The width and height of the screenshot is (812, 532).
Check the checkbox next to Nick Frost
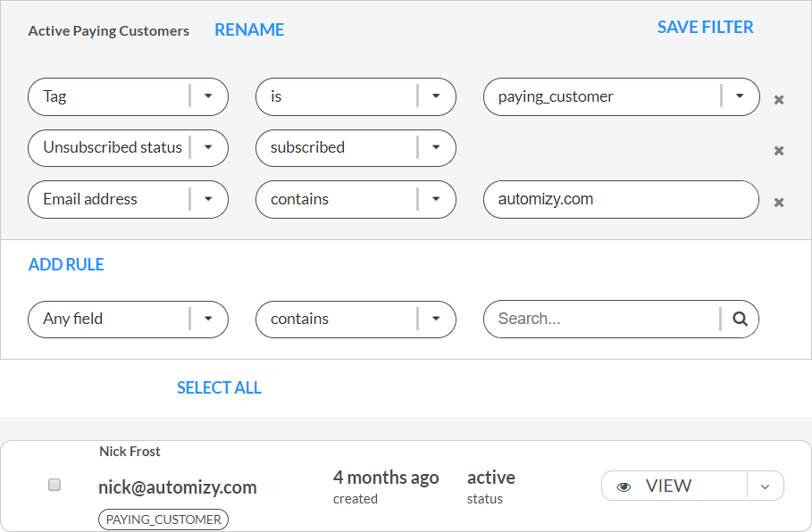click(x=54, y=485)
